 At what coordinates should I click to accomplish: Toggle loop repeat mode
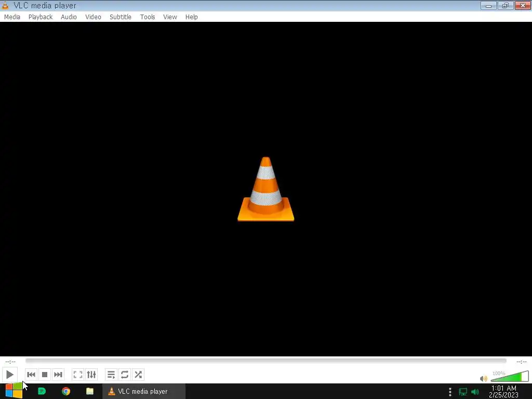click(x=125, y=375)
